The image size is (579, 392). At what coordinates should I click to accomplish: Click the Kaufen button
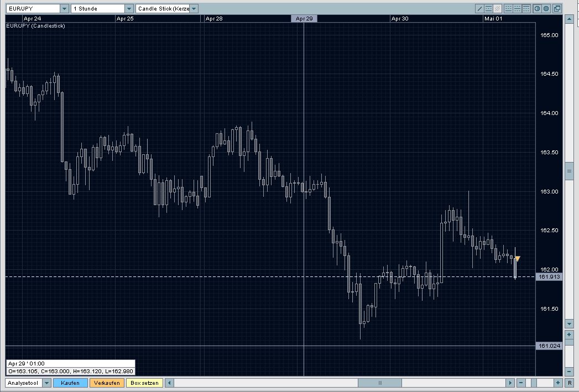(x=70, y=383)
